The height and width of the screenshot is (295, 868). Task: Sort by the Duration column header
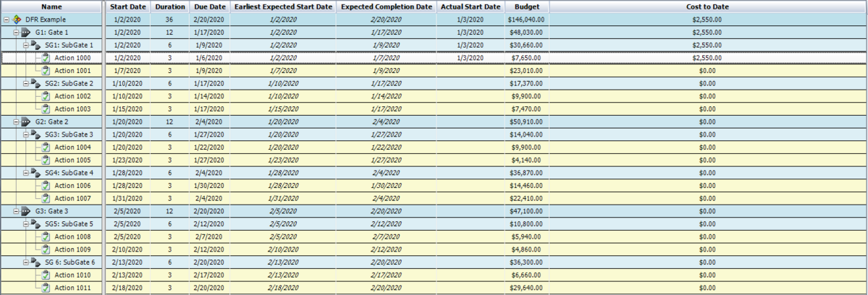click(170, 7)
